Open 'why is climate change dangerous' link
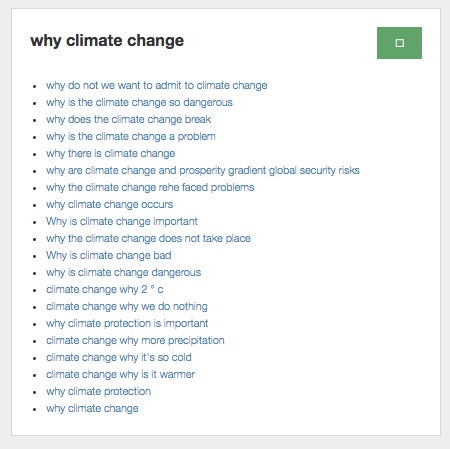 pyautogui.click(x=124, y=272)
